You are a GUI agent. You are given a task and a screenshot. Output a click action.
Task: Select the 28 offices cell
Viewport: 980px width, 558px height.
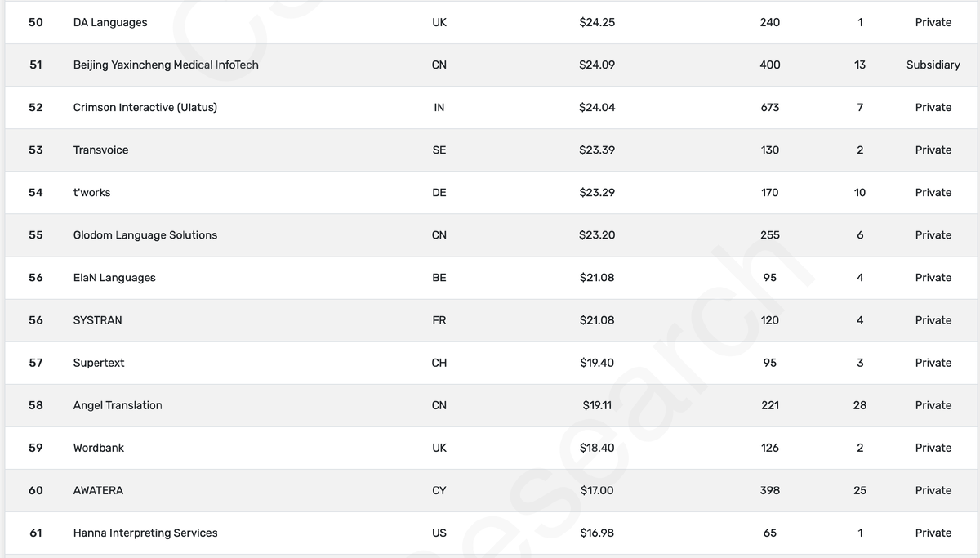(x=860, y=405)
